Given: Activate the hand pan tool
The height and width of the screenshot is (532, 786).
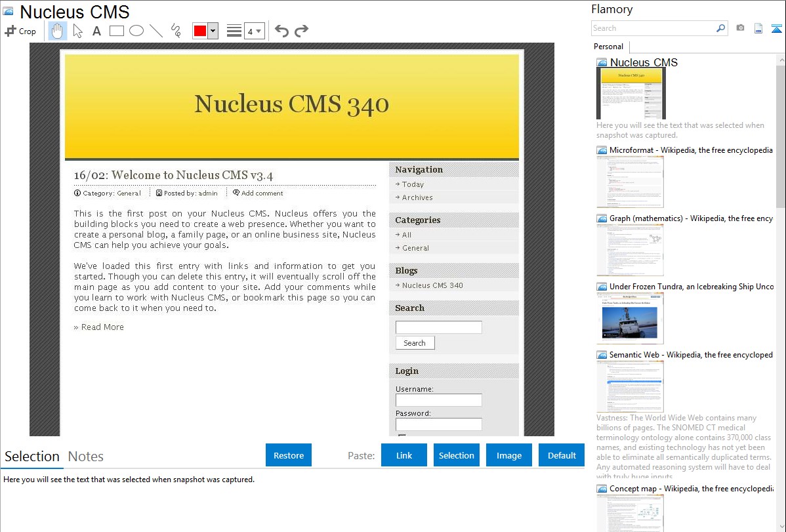Looking at the screenshot, I should [58, 31].
